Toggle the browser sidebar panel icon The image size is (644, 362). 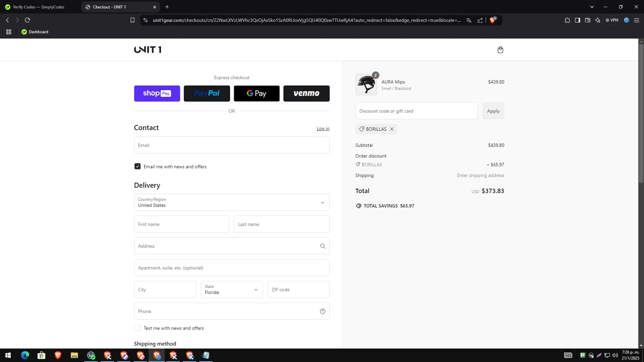[x=577, y=20]
